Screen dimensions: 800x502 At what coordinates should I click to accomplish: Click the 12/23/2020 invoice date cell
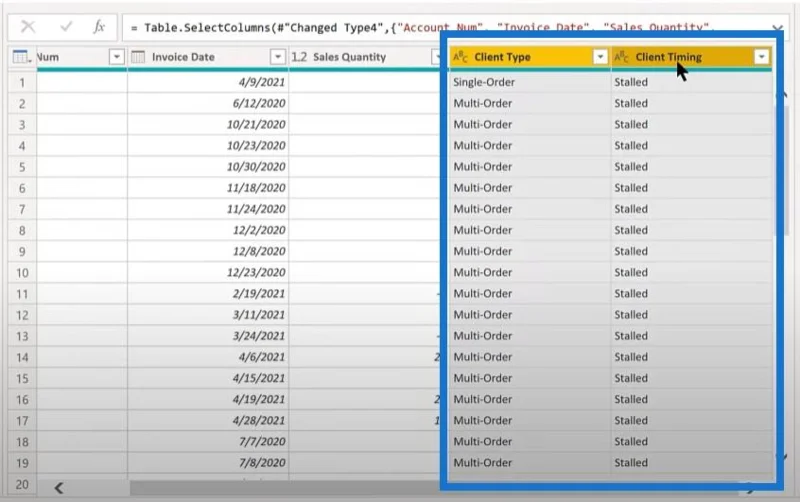208,272
